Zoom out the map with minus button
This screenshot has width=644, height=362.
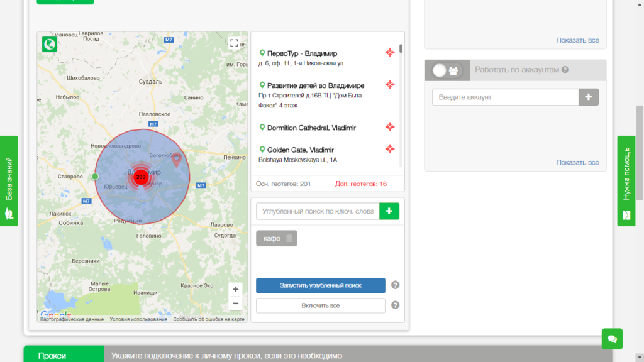[235, 304]
